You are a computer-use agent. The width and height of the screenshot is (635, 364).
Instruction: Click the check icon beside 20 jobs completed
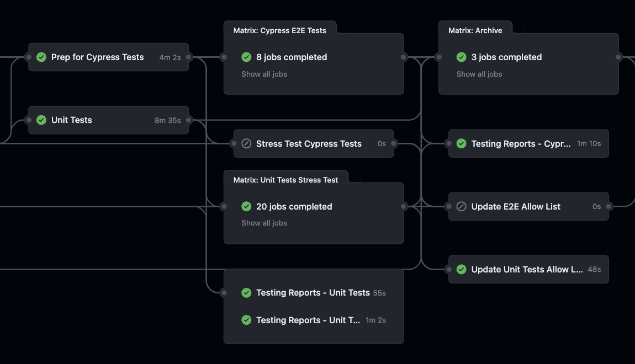[x=246, y=206]
